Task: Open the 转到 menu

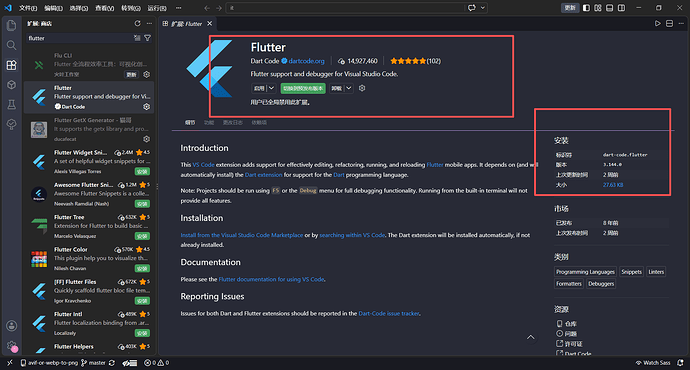Action: click(x=131, y=8)
